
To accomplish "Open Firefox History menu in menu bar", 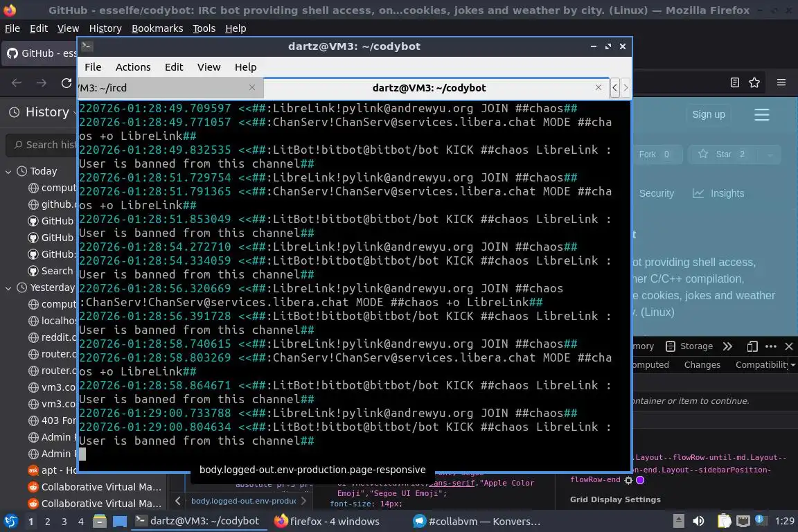I will coord(105,28).
